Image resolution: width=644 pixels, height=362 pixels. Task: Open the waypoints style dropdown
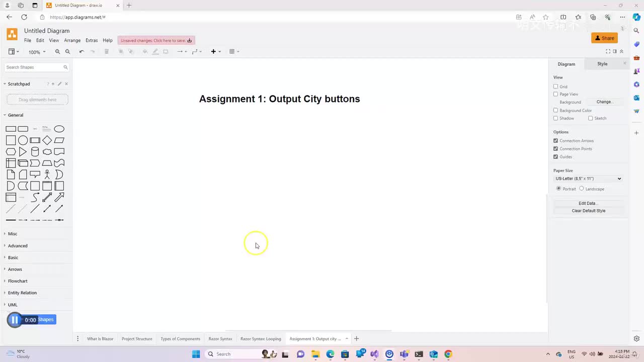(x=197, y=52)
